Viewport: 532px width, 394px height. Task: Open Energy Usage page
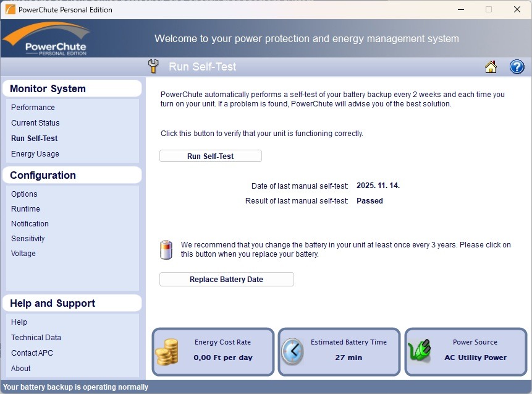35,154
